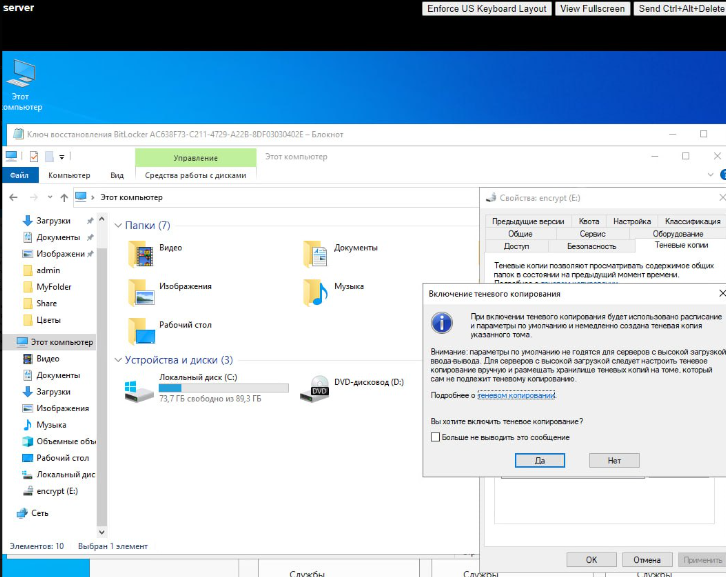Image resolution: width=726 pixels, height=577 pixels.
Task: Switch to the Классификация tab
Action: click(692, 221)
